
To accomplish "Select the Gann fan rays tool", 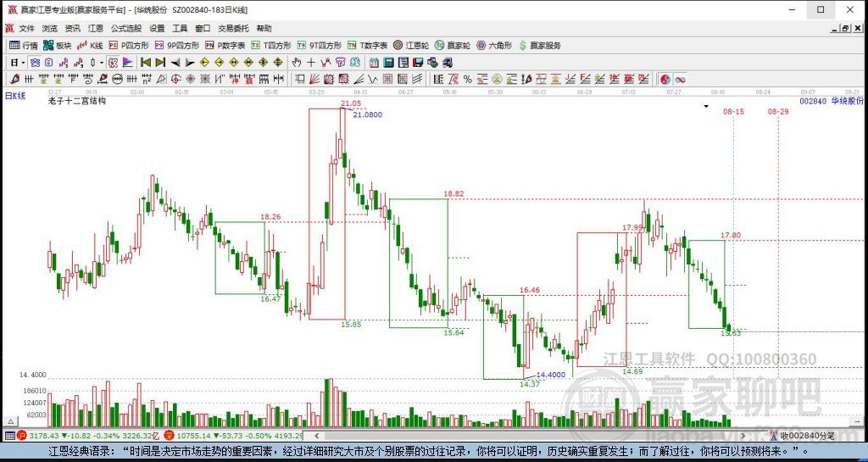I will click(314, 79).
